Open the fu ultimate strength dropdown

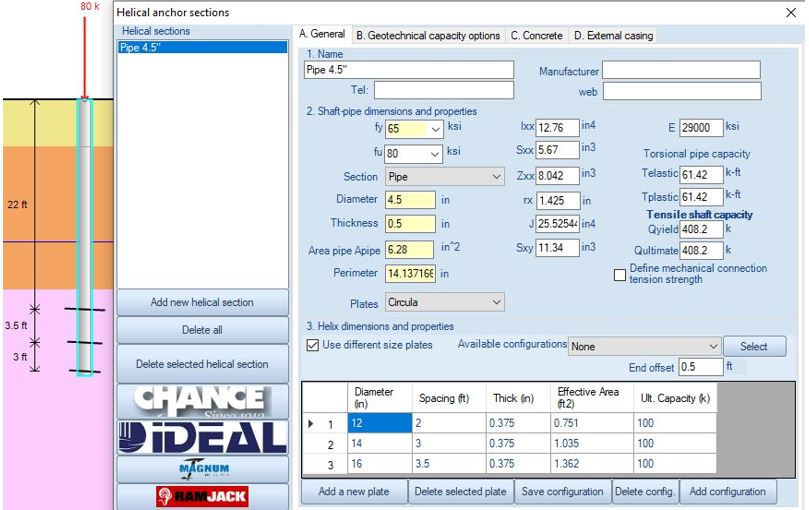[x=435, y=153]
